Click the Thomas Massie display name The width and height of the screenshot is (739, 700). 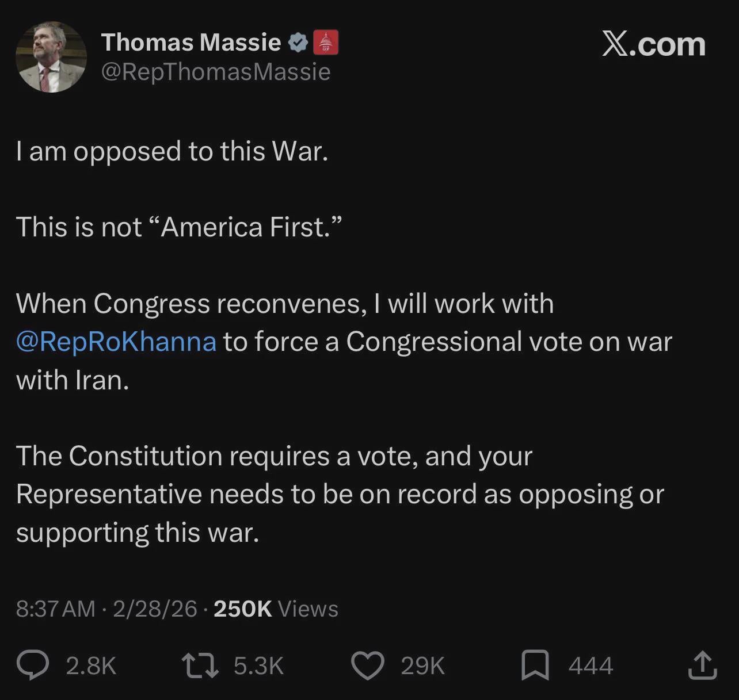coord(191,42)
